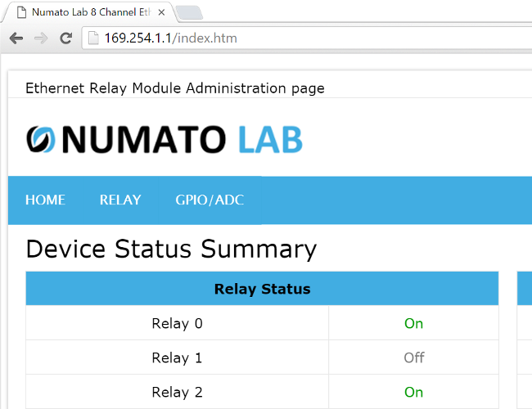Click the Off status of Relay 1
The width and height of the screenshot is (532, 409).
click(x=414, y=357)
